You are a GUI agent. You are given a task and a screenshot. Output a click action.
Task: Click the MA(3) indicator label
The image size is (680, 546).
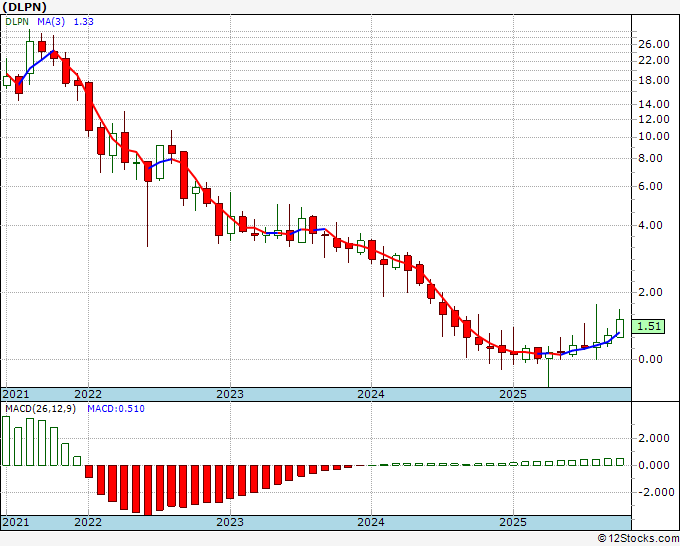click(51, 22)
